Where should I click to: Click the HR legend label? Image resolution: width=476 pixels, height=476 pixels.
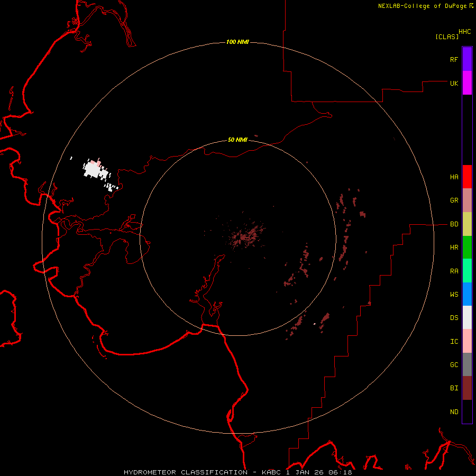point(454,248)
